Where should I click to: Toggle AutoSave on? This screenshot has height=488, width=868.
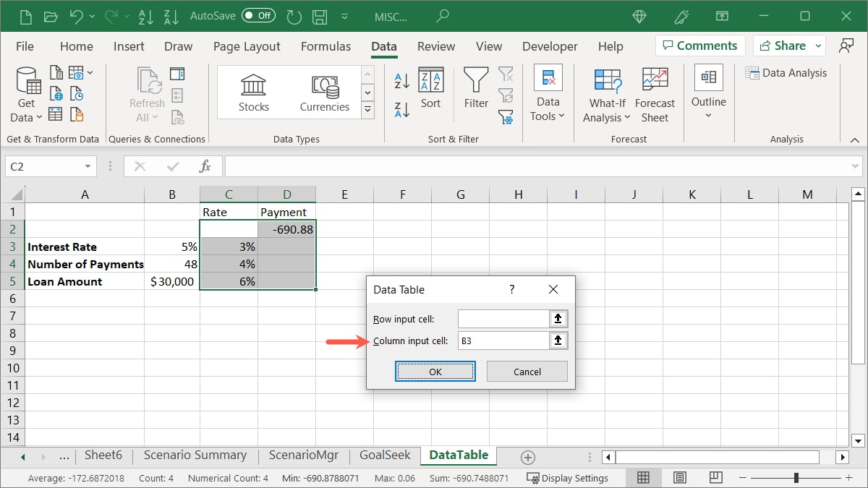(x=258, y=15)
